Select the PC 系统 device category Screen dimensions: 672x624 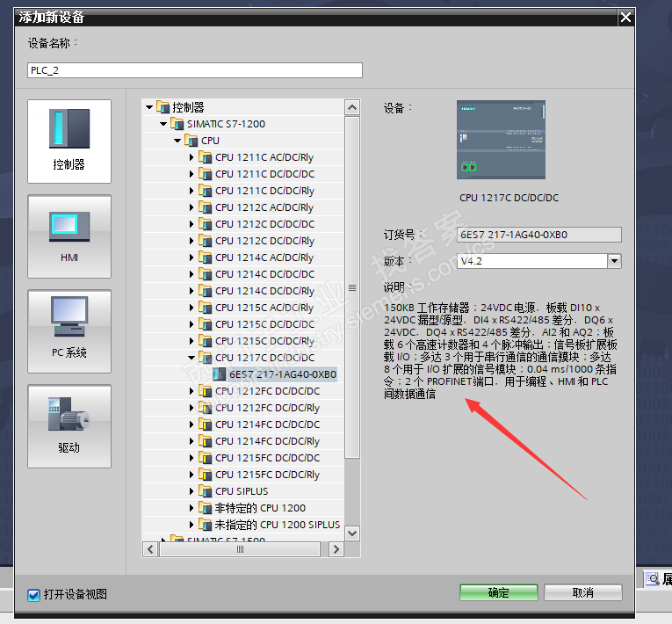69,331
